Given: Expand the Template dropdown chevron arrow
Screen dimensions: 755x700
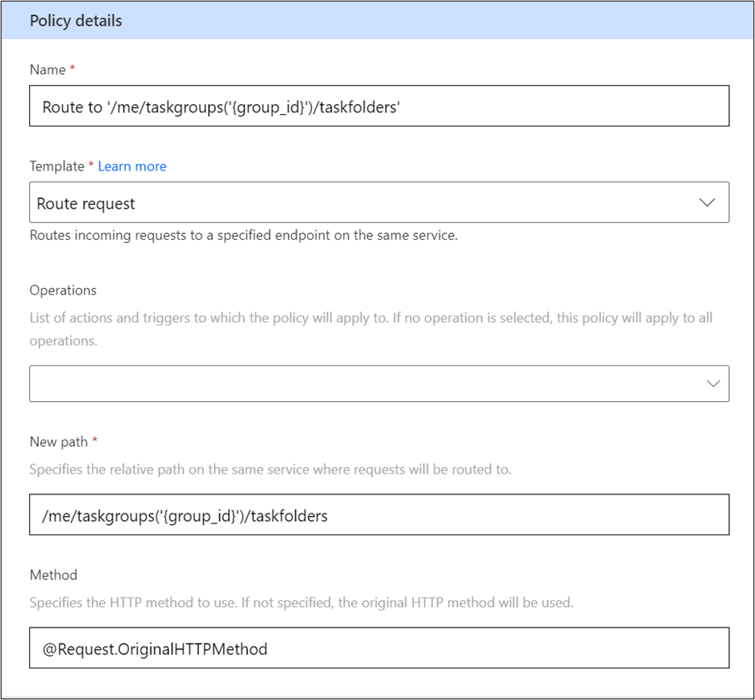Looking at the screenshot, I should click(x=707, y=202).
